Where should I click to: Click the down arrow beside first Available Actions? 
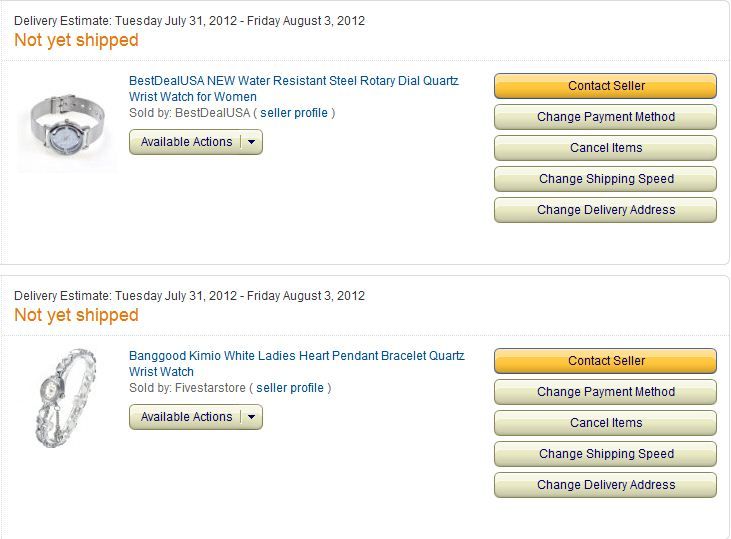[252, 142]
